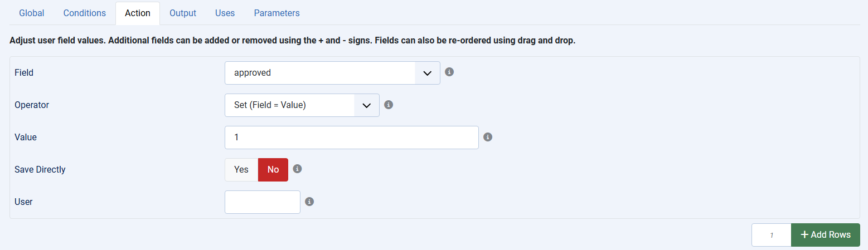The width and height of the screenshot is (868, 250).
Task: Open the Uses tab
Action: 225,13
